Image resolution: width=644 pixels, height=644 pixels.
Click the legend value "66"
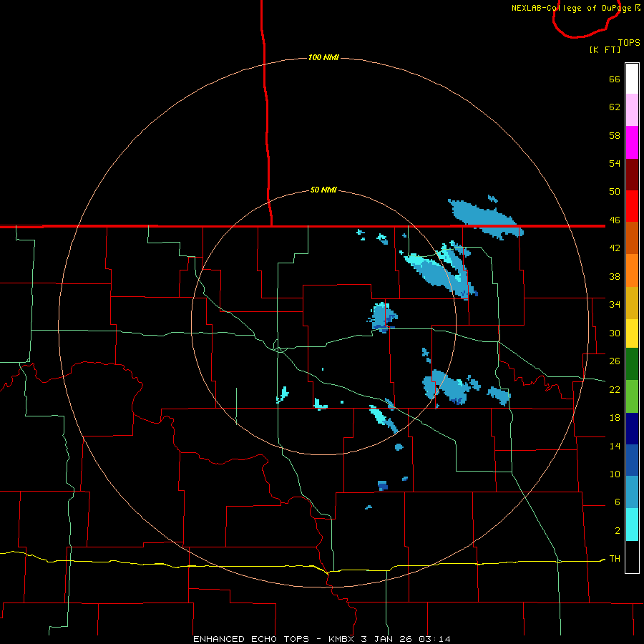click(615, 79)
